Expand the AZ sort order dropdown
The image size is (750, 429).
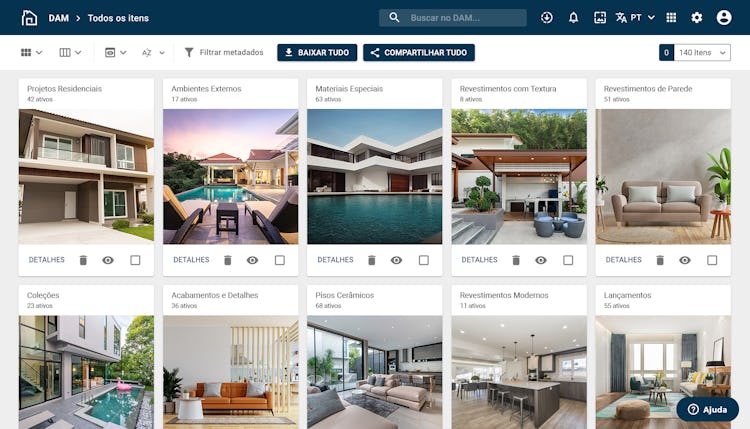153,53
